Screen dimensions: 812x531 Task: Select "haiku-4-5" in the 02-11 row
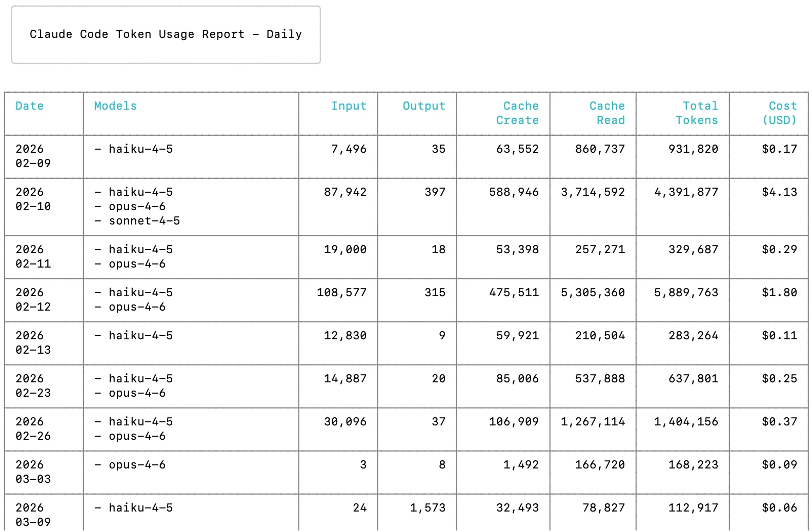[x=140, y=250]
